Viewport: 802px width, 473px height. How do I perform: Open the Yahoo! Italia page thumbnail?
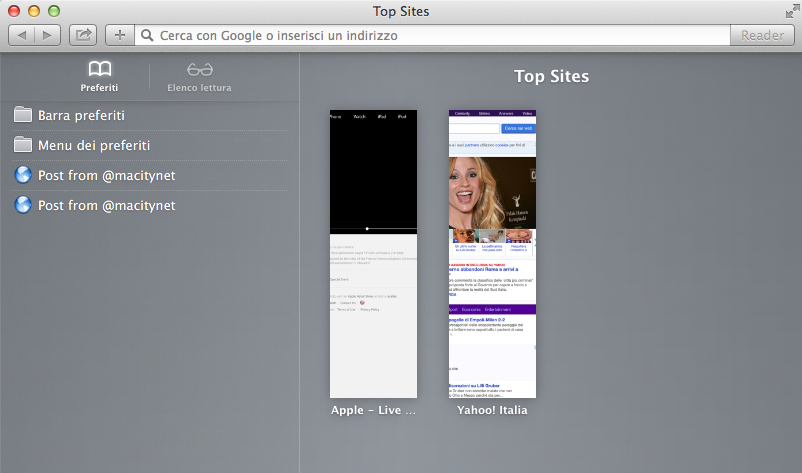(x=492, y=253)
